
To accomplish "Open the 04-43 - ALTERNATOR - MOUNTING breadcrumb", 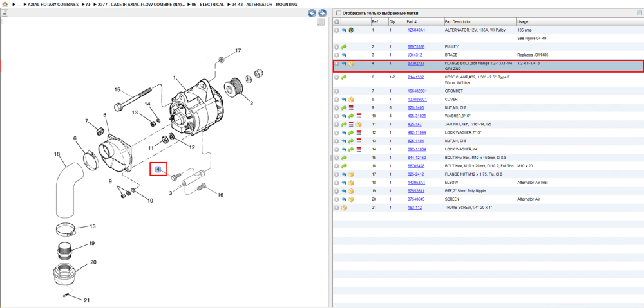I will [x=264, y=4].
